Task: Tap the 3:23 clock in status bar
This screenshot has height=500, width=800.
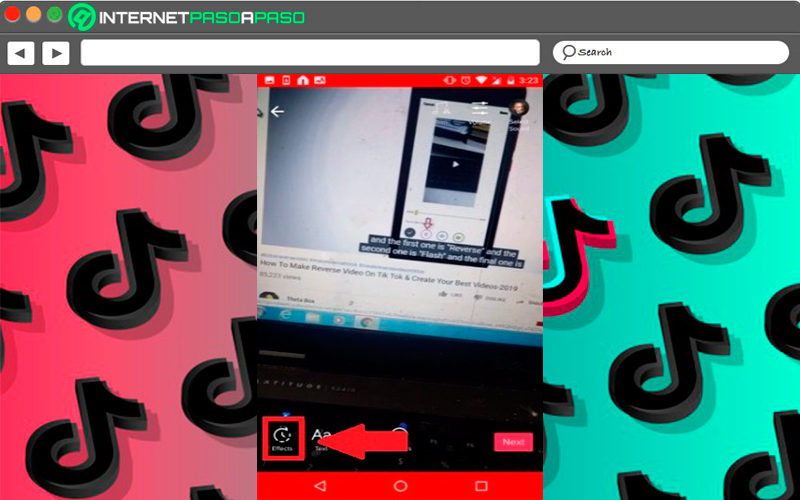Action: pos(529,80)
